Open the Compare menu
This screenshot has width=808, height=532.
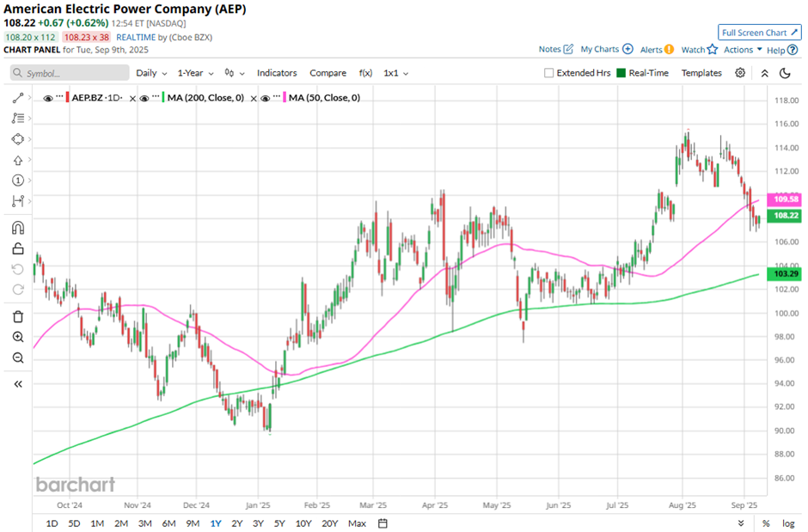(327, 73)
